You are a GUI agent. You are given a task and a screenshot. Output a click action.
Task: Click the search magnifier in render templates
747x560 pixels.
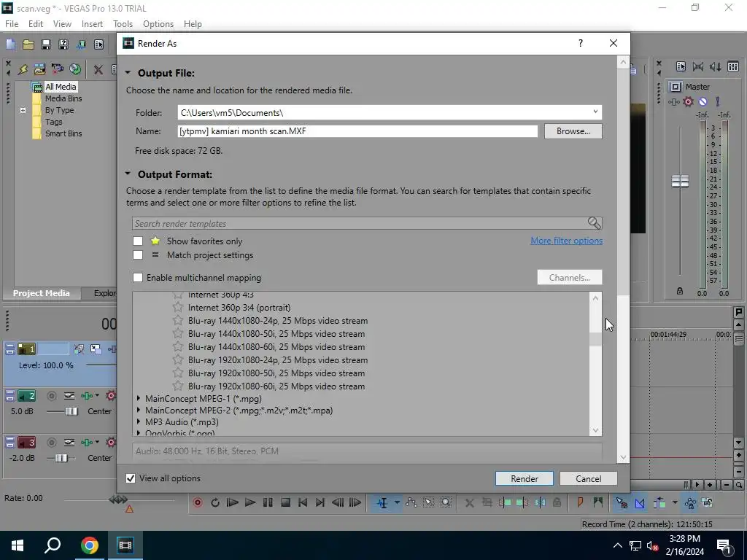coord(594,223)
